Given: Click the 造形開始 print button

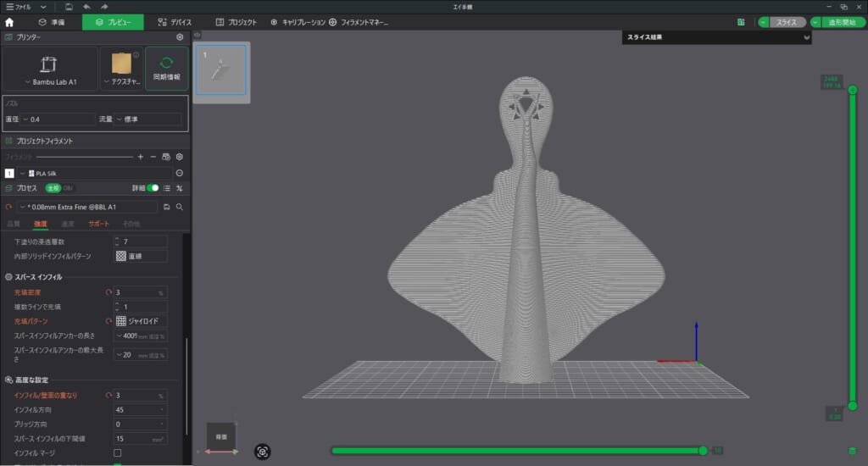Looking at the screenshot, I should click(x=842, y=22).
